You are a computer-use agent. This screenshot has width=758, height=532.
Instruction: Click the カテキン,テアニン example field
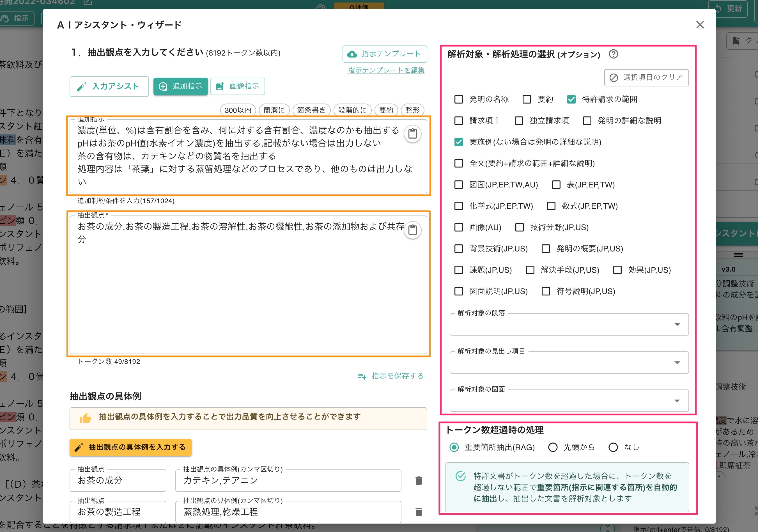point(288,480)
